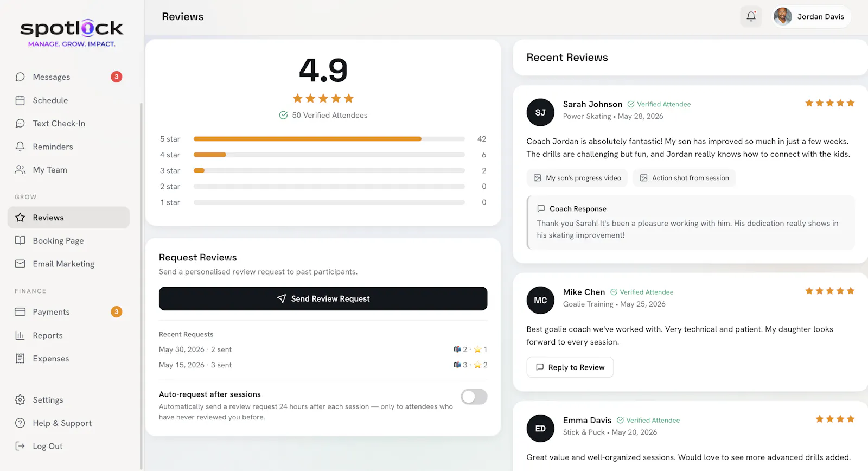This screenshot has height=471, width=868.
Task: Open the notifications bell
Action: coord(751,16)
